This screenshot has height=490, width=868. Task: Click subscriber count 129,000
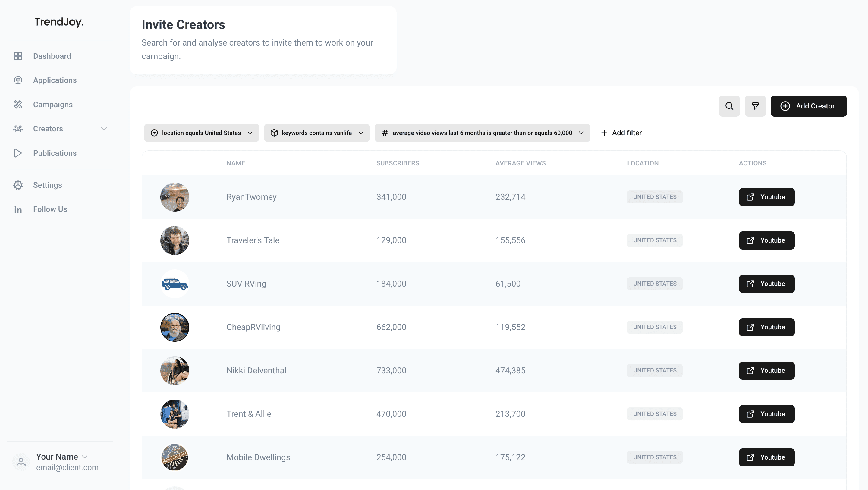click(391, 240)
